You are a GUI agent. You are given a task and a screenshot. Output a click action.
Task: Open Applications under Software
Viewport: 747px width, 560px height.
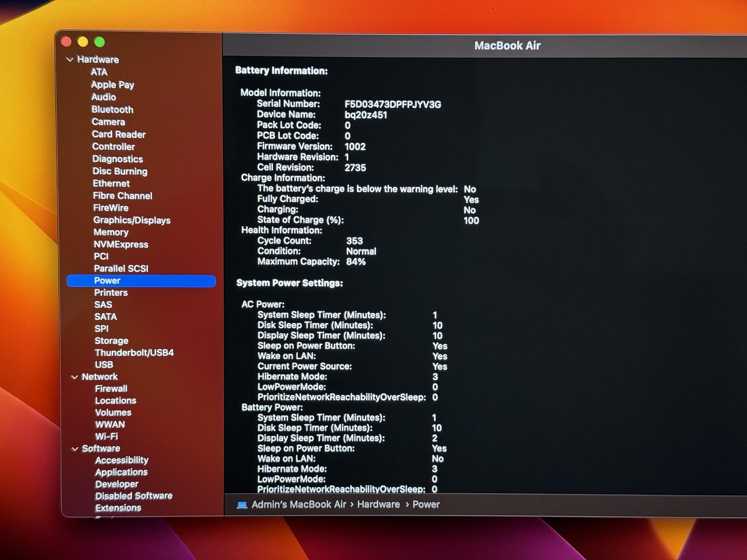point(121,472)
